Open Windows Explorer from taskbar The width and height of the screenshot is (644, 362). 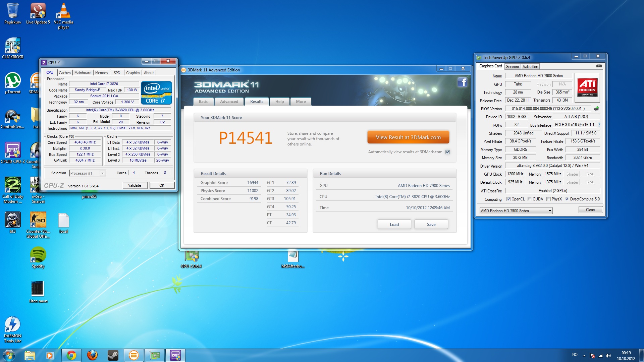(x=30, y=355)
